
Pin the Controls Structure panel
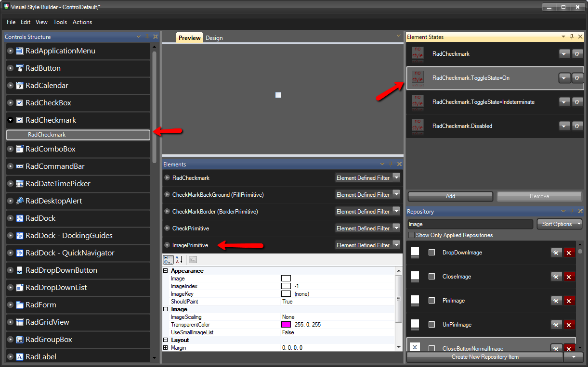147,37
